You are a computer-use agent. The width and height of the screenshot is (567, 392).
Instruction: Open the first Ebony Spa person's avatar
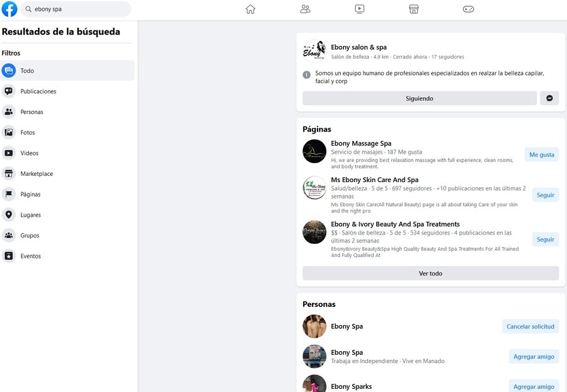[314, 326]
